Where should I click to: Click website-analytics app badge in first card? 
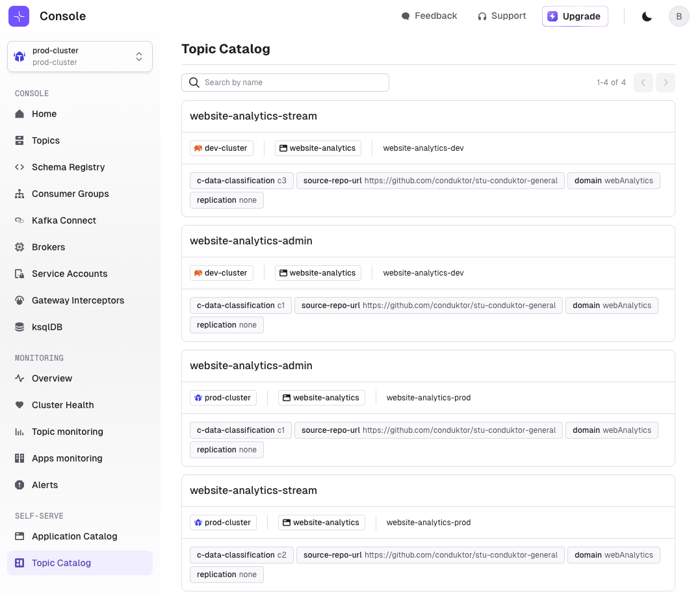(x=318, y=148)
